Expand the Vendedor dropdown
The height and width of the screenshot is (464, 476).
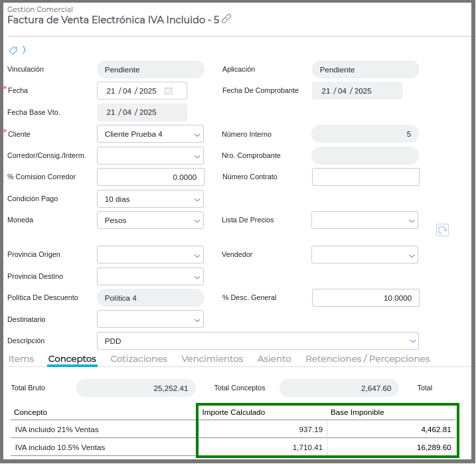(411, 255)
